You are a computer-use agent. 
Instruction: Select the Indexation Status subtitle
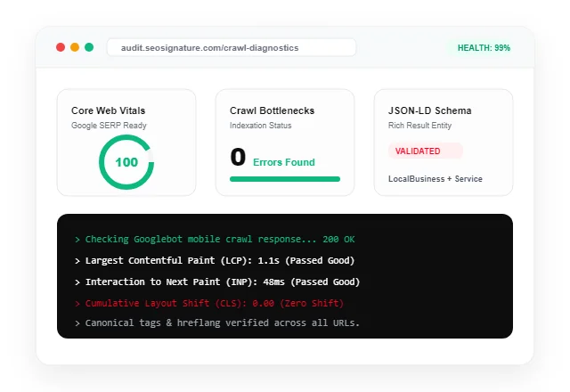(x=261, y=126)
